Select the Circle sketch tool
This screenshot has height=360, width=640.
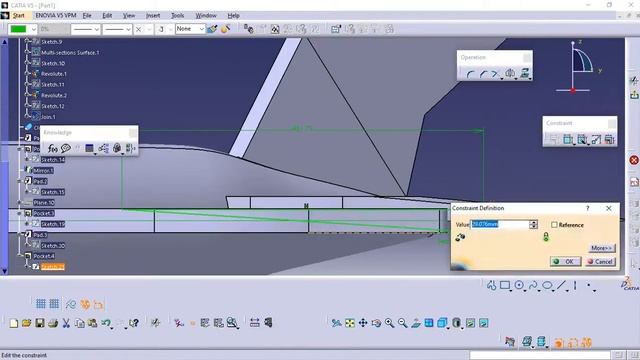519,286
